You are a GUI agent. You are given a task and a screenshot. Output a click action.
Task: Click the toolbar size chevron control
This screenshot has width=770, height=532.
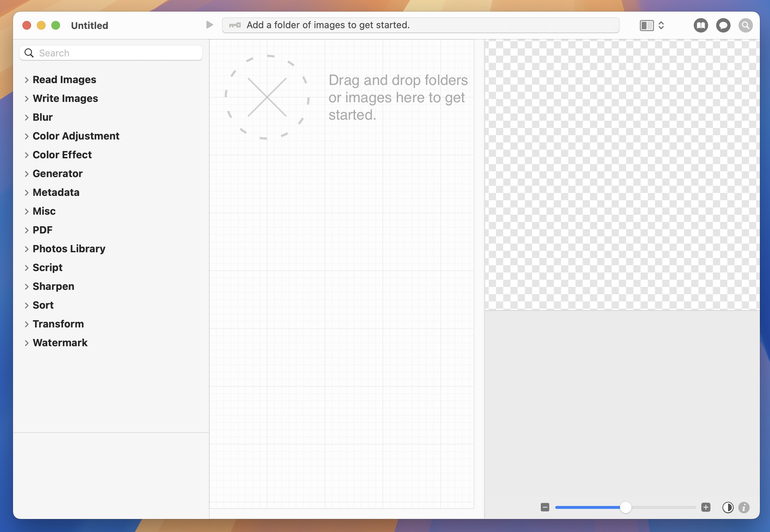[x=662, y=25]
